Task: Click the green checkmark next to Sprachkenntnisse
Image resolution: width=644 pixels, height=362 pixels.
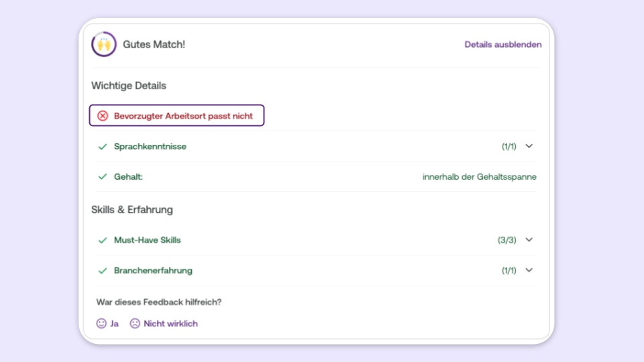Action: coord(103,147)
